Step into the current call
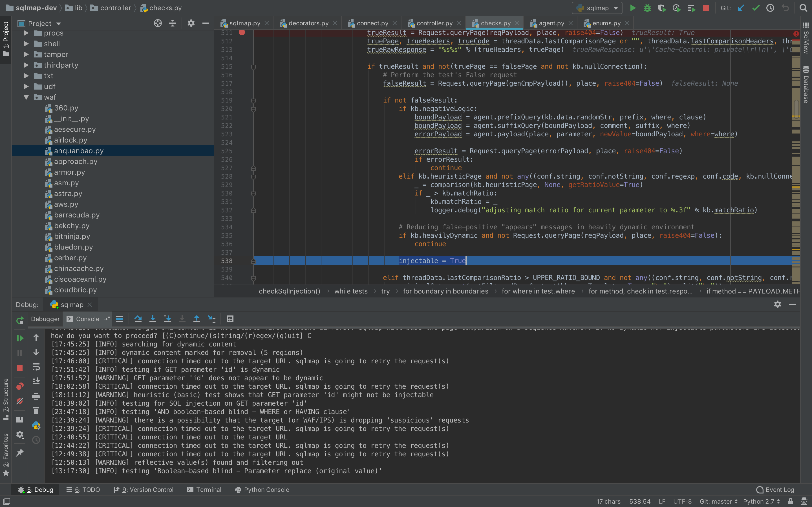Image resolution: width=812 pixels, height=507 pixels. click(x=153, y=319)
